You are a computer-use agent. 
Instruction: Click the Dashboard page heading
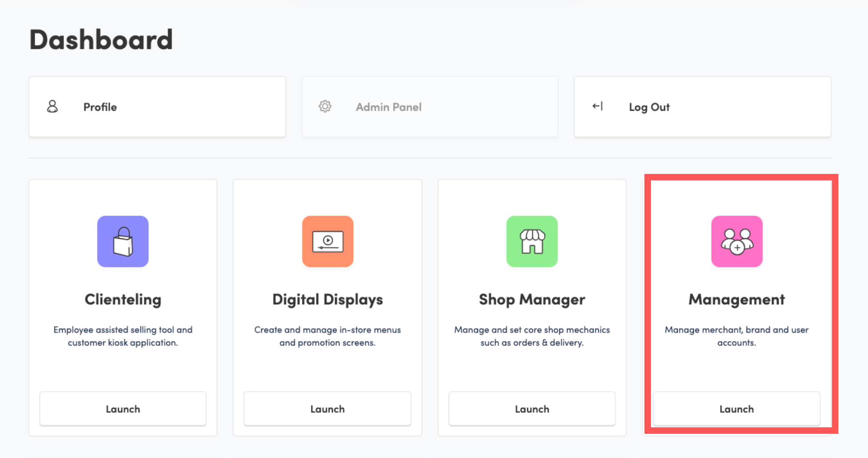point(101,40)
